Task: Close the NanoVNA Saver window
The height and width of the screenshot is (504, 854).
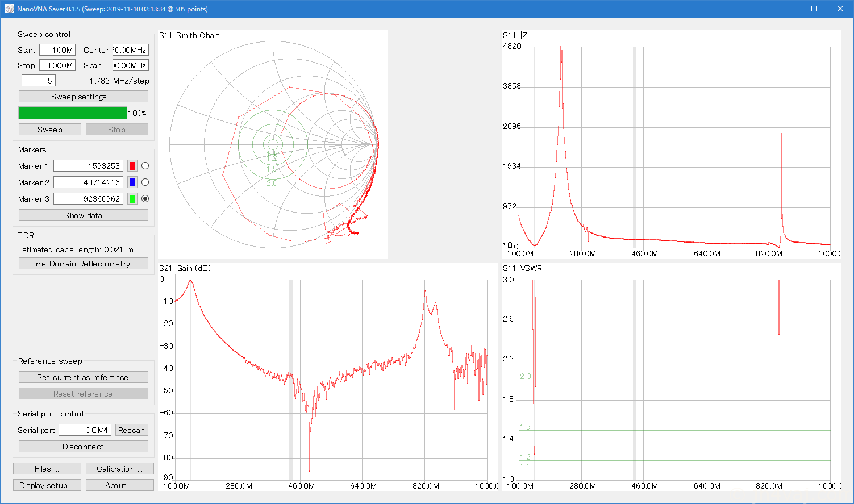Action: point(840,9)
